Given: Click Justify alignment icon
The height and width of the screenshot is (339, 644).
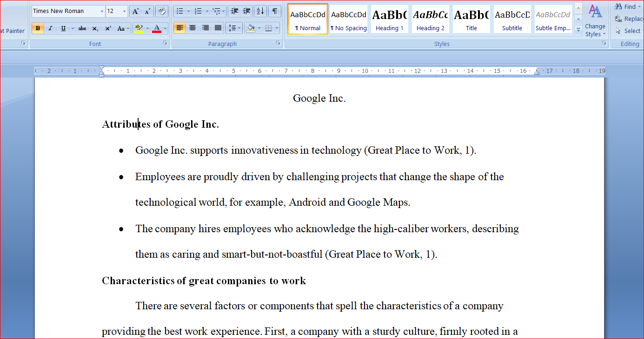Looking at the screenshot, I should (x=218, y=28).
